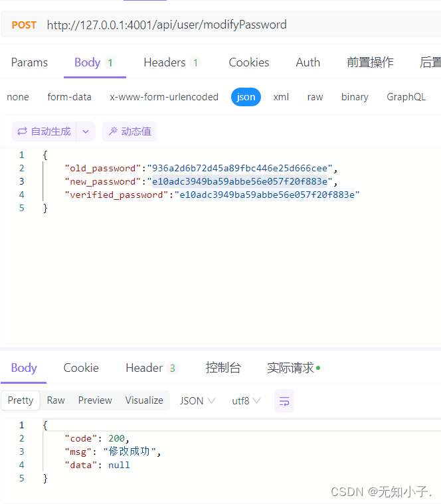Click the response msg value 修改成功
The height and width of the screenshot is (504, 441).
[130, 452]
